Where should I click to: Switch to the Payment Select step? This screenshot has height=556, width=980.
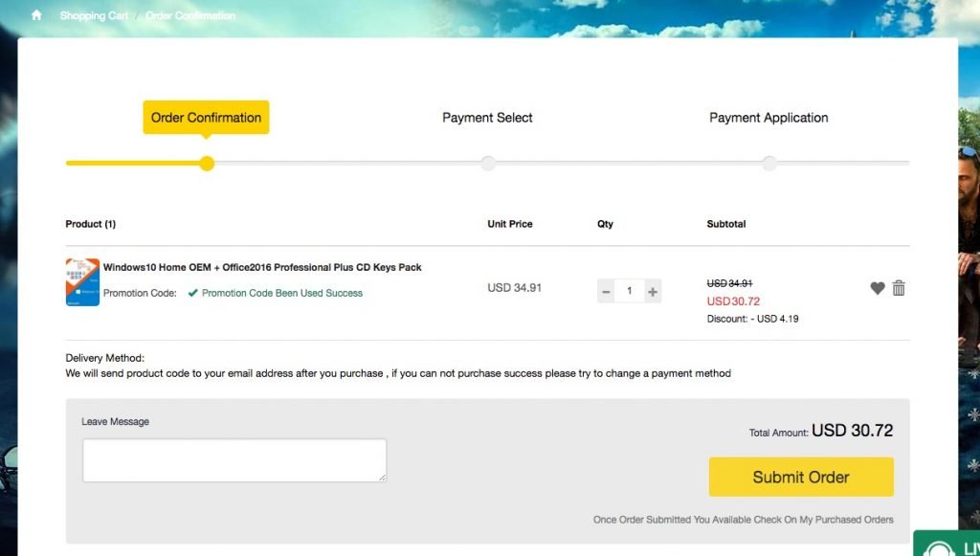tap(487, 118)
